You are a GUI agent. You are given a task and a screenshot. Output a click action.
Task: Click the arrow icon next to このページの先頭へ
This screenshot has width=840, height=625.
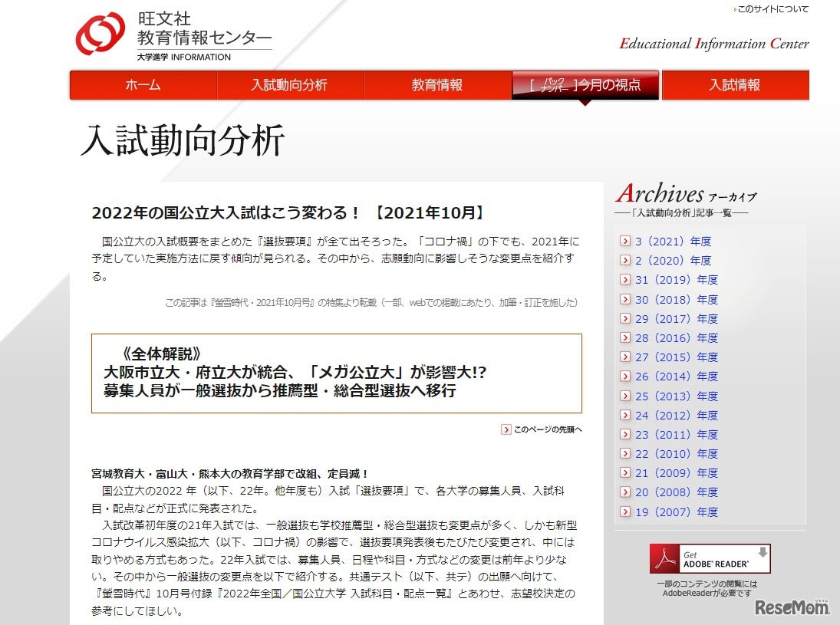(507, 429)
